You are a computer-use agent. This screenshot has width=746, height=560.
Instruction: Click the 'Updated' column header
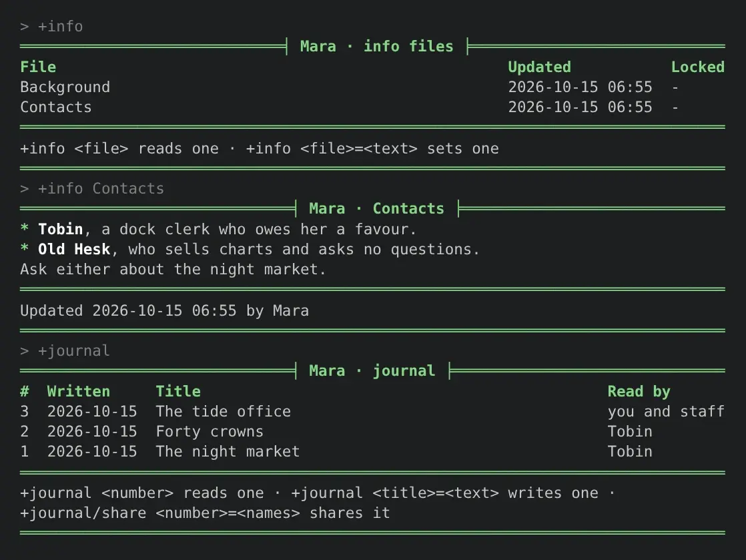pyautogui.click(x=540, y=67)
